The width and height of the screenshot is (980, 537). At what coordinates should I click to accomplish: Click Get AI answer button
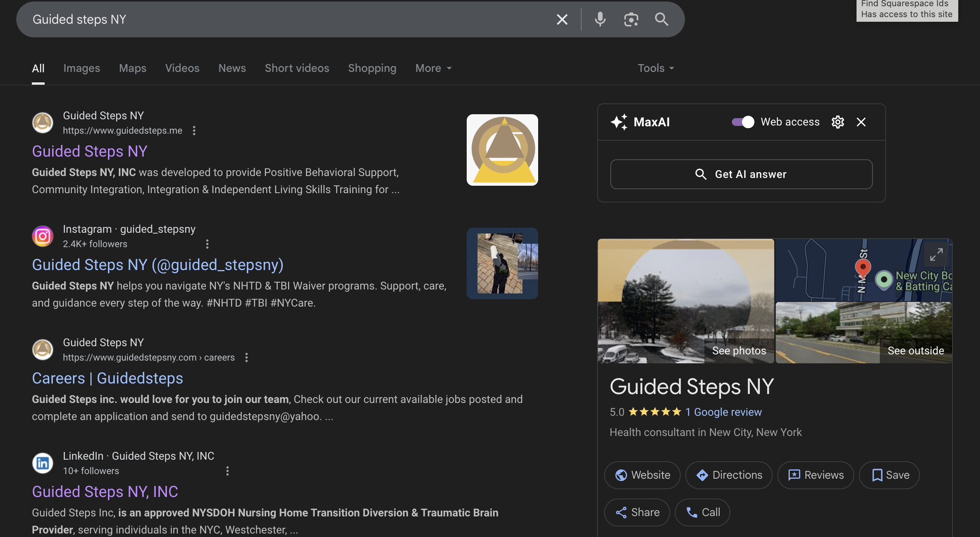click(x=741, y=174)
